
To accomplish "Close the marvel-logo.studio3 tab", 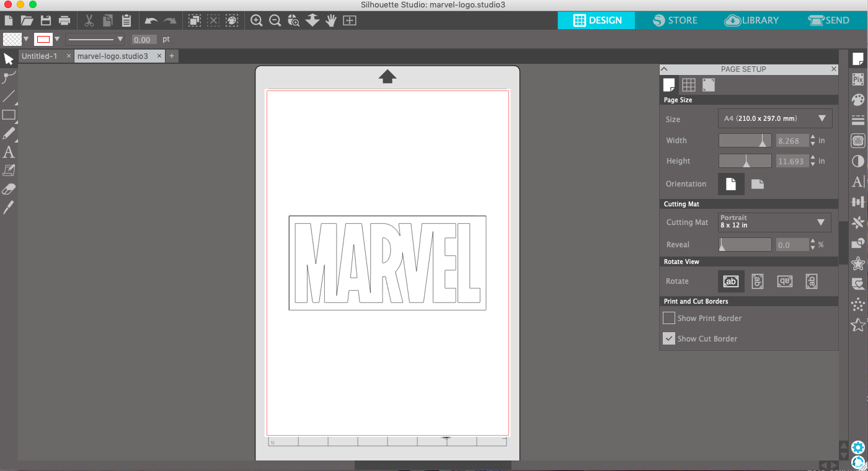I will [x=159, y=56].
